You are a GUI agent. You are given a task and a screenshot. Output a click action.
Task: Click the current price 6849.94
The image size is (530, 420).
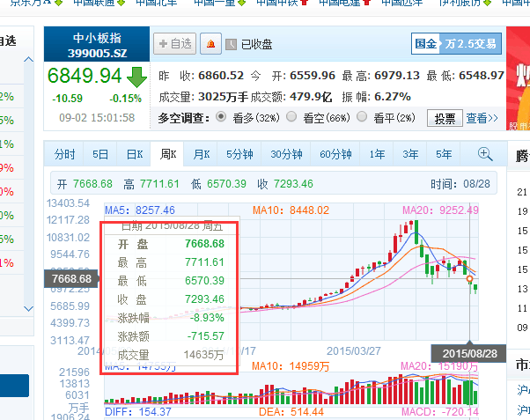[x=85, y=76]
